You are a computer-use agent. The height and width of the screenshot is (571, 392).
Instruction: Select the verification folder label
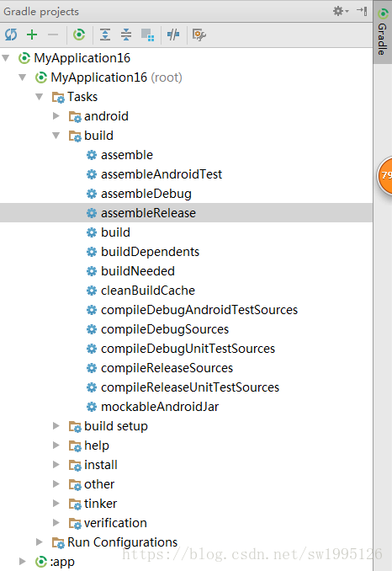point(115,523)
